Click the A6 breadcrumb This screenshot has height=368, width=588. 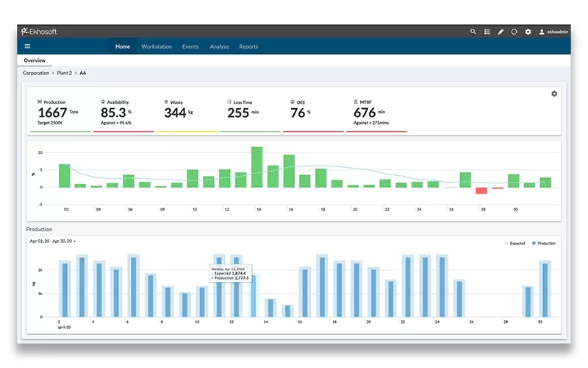82,73
